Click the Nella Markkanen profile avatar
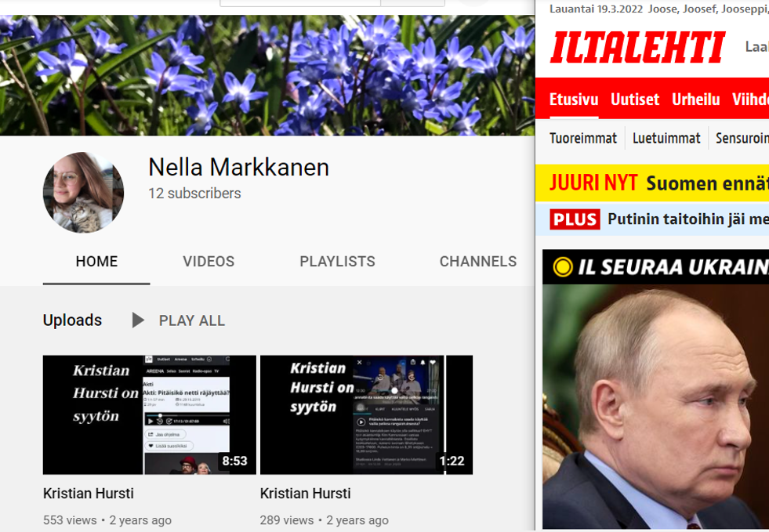This screenshot has height=532, width=769. [x=83, y=193]
